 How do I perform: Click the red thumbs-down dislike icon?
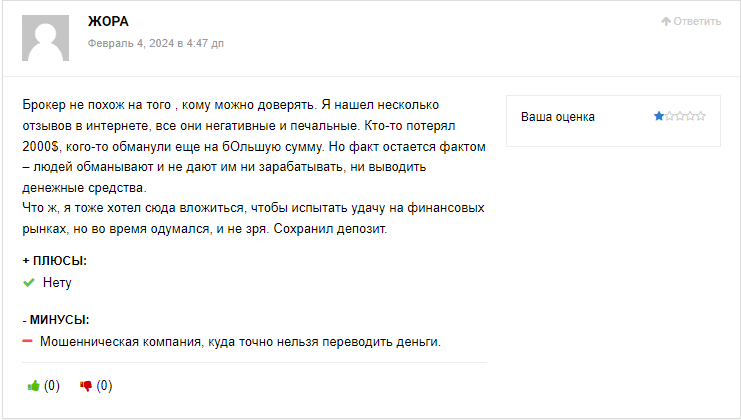[x=86, y=386]
